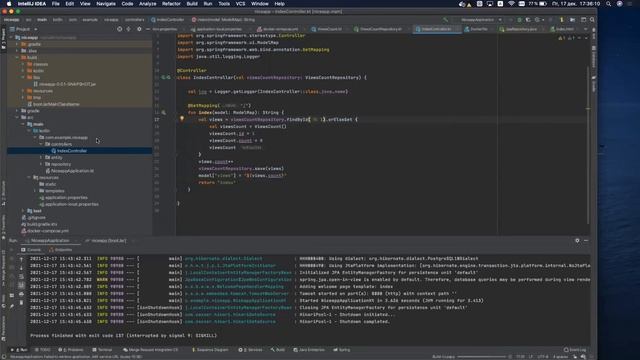Click the Locate/Select Opened File target icon
Viewport: 640px width, 360px height.
[120, 29]
